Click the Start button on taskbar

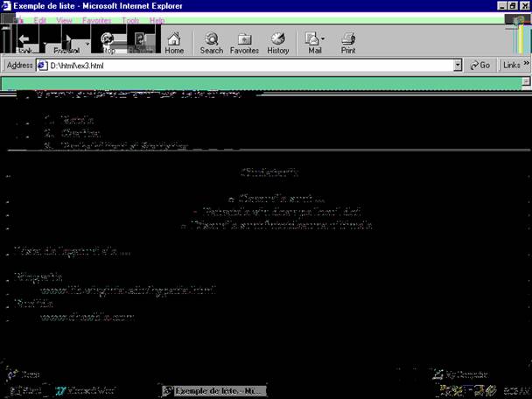[24, 390]
